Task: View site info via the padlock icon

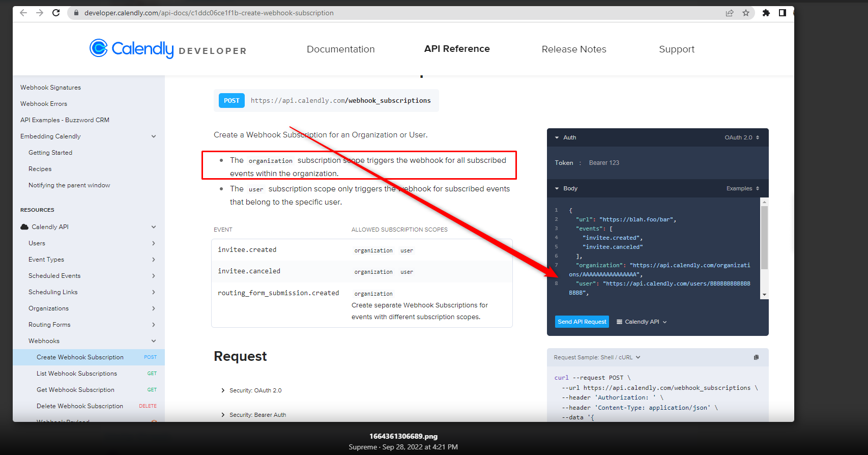Action: pos(76,13)
